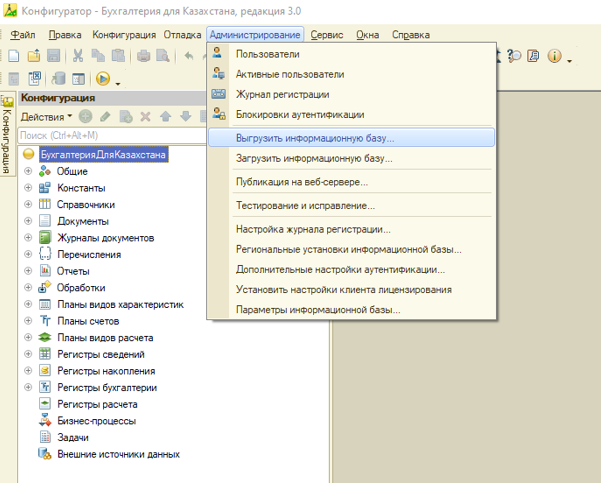Select Тестирование и исправление
Screen dimensions: 601x484
351,206
